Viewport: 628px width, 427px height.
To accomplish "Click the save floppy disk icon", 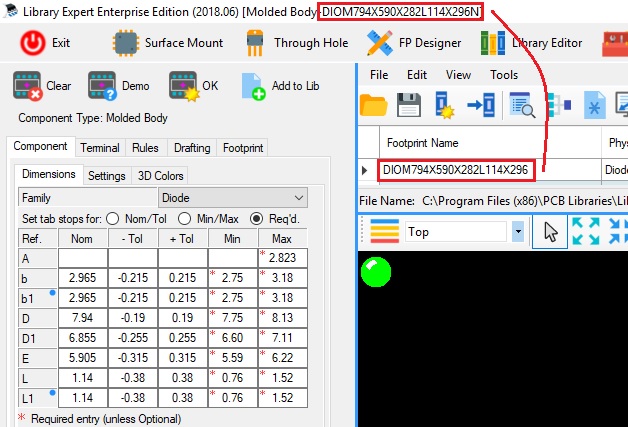I will pos(408,104).
